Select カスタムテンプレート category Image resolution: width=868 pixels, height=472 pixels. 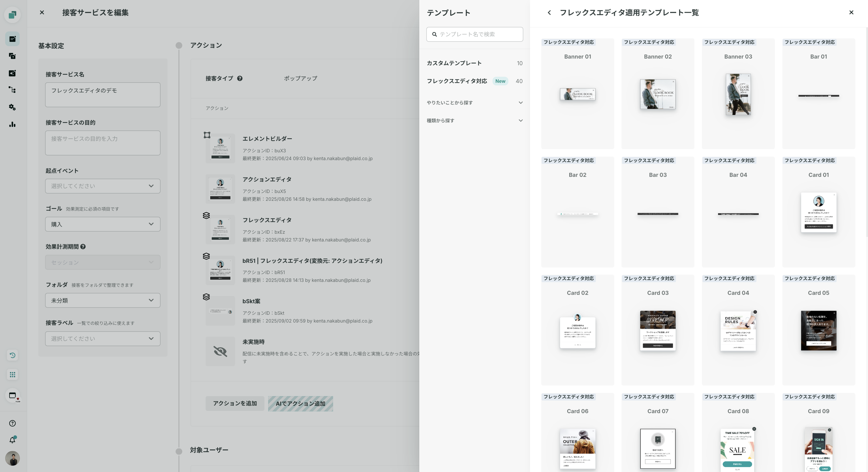[474, 63]
